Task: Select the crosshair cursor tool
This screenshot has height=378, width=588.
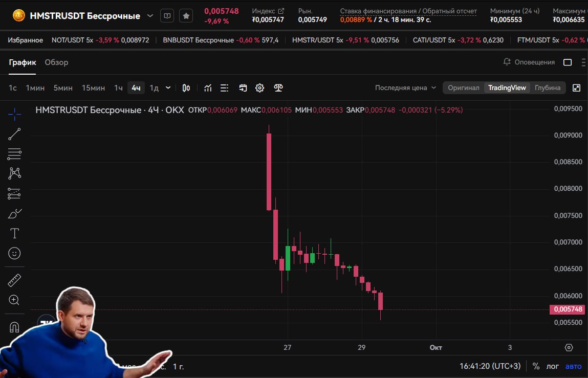Action: (x=14, y=114)
